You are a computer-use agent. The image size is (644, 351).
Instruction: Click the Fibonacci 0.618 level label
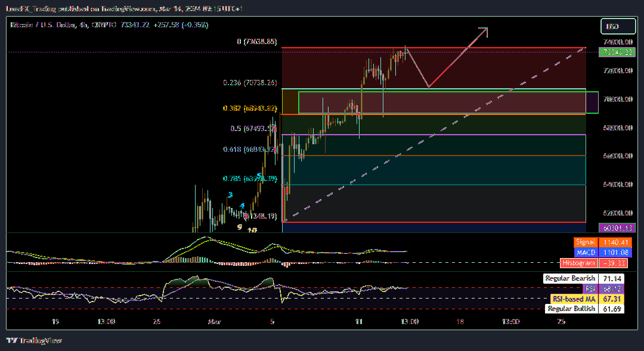click(250, 149)
